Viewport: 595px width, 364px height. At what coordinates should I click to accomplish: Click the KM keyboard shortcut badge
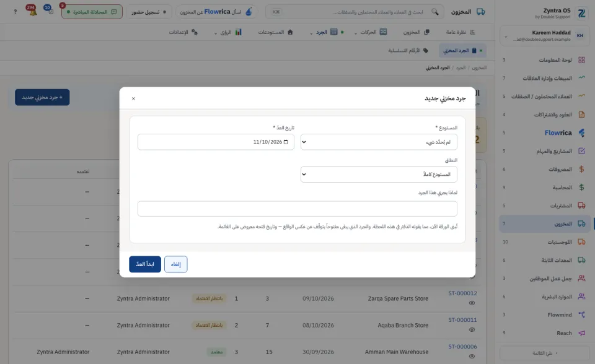coord(276,12)
